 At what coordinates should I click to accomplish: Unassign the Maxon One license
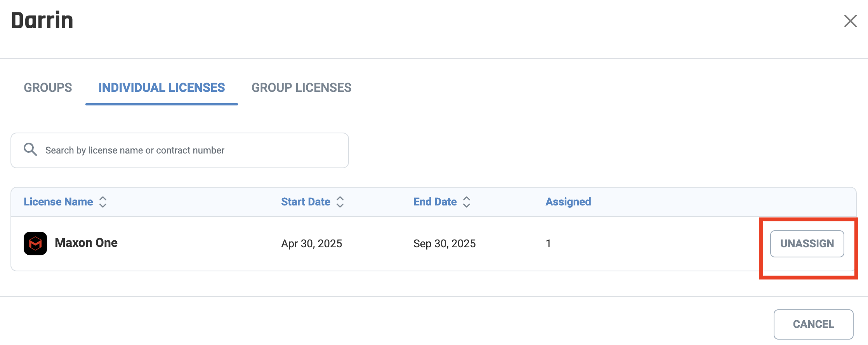pyautogui.click(x=807, y=244)
